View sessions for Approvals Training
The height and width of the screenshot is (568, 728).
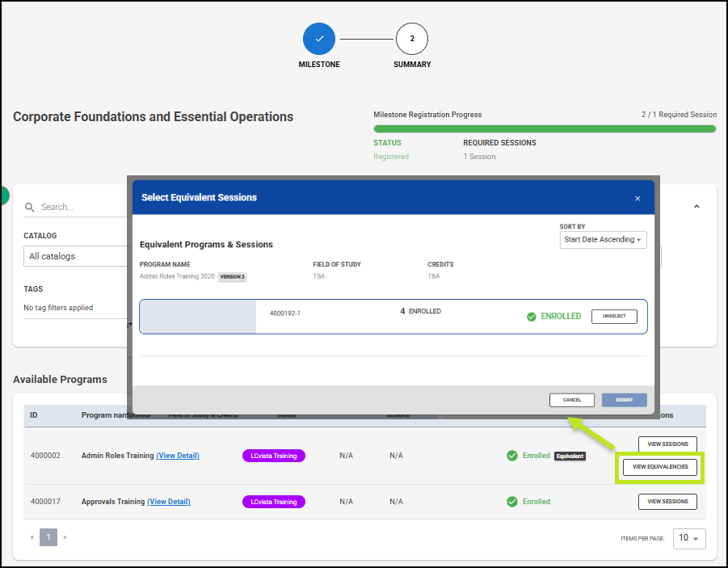point(667,502)
